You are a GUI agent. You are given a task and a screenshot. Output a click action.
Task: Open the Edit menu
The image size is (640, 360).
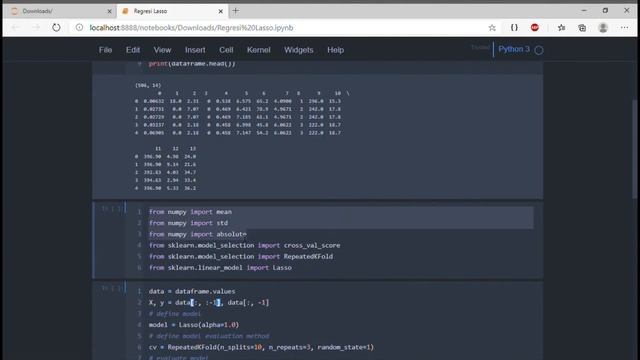(x=133, y=50)
